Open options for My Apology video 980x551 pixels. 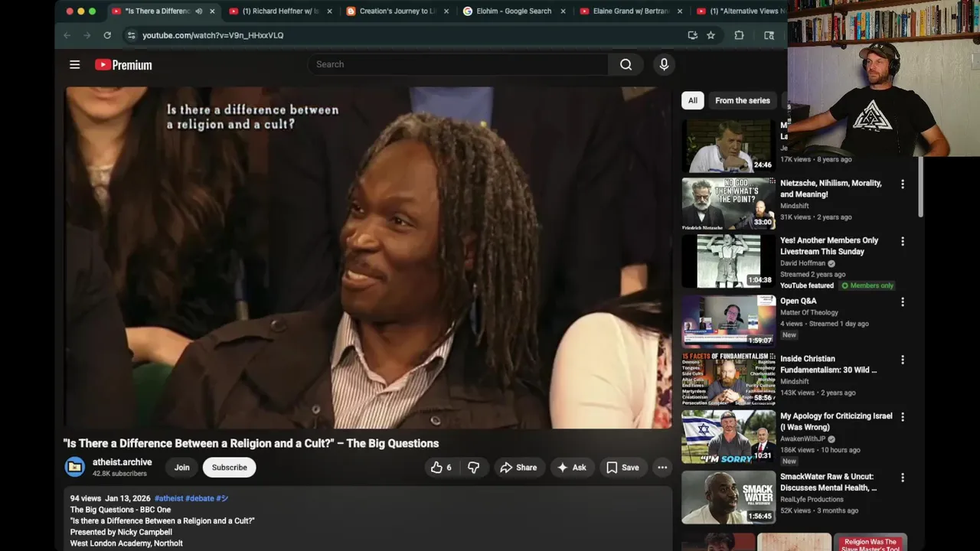click(x=903, y=417)
